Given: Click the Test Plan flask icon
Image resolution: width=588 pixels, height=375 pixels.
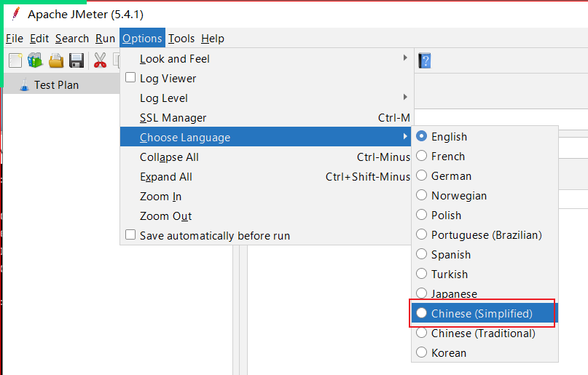Looking at the screenshot, I should pyautogui.click(x=24, y=84).
